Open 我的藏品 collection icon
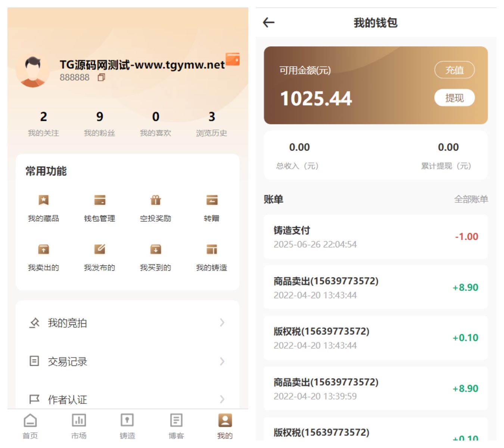 [43, 200]
